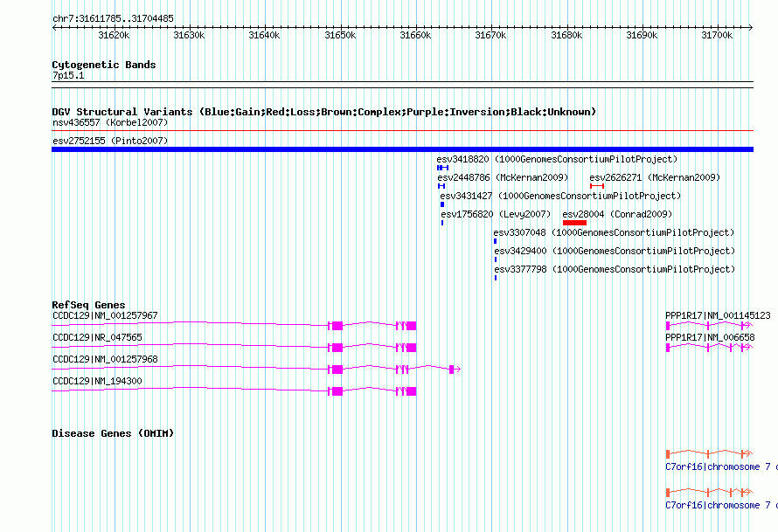The height and width of the screenshot is (532, 778).
Task: Click the 7p15.1 band label
Action: click(68, 75)
